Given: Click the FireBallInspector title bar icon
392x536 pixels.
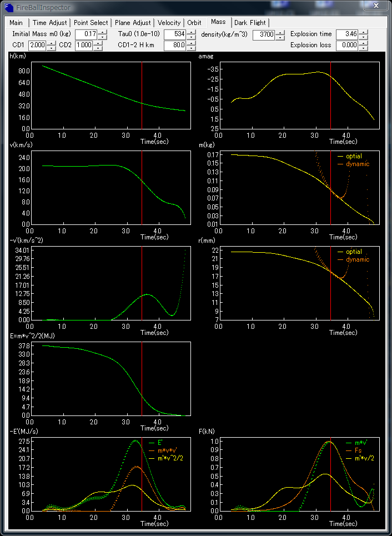Looking at the screenshot, I should pos(8,6).
